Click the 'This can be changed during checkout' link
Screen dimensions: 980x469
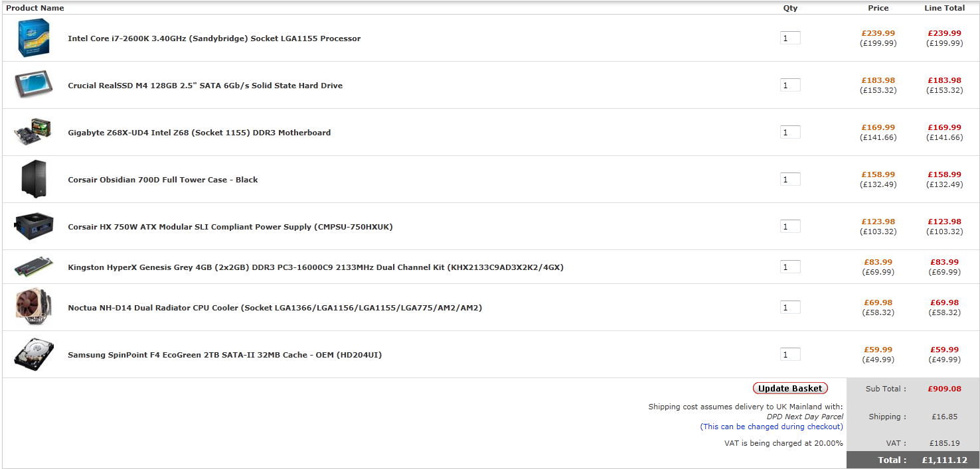(x=771, y=427)
